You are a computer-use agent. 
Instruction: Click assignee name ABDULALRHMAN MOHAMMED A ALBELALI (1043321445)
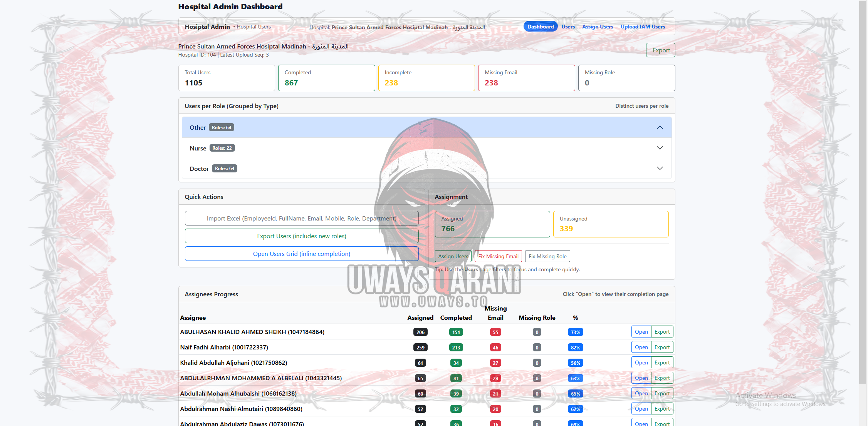tap(261, 378)
